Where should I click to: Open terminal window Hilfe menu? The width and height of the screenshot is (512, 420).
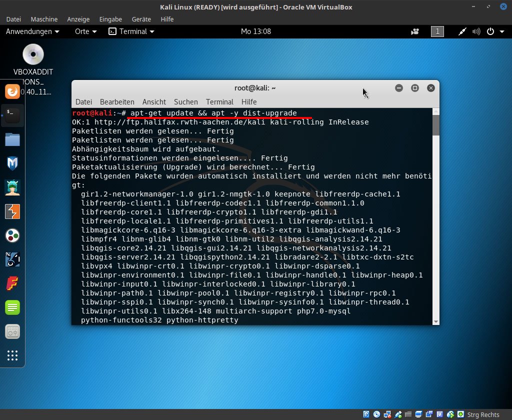point(249,102)
